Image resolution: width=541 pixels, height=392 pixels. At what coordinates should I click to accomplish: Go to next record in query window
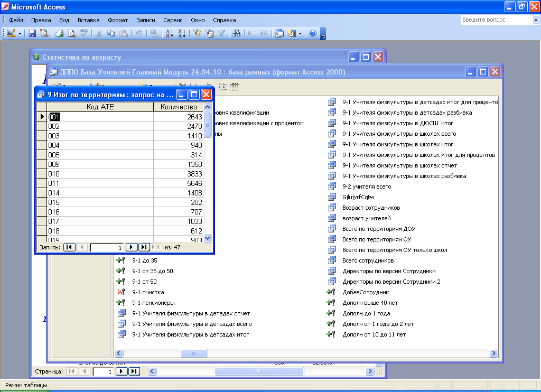click(131, 247)
